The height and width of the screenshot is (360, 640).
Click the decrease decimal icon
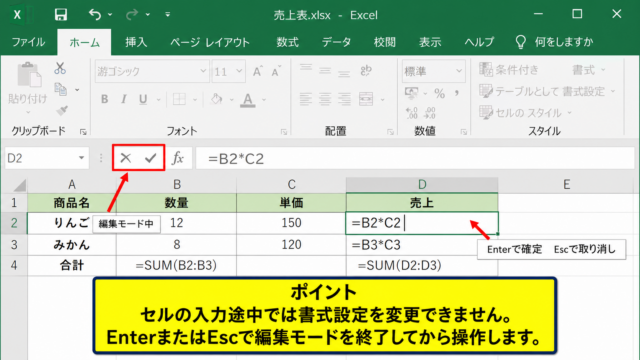point(430,113)
